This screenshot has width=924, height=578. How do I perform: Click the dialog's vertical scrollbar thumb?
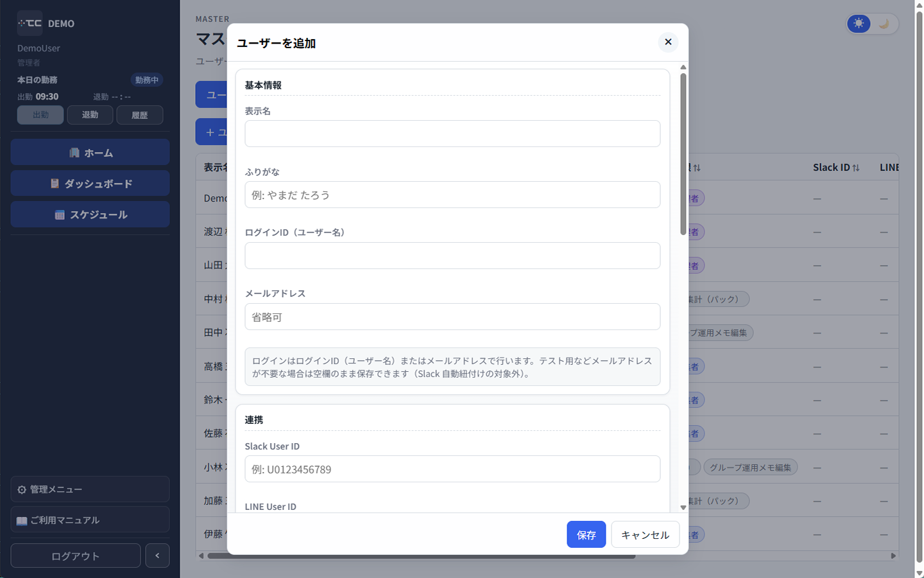click(683, 154)
